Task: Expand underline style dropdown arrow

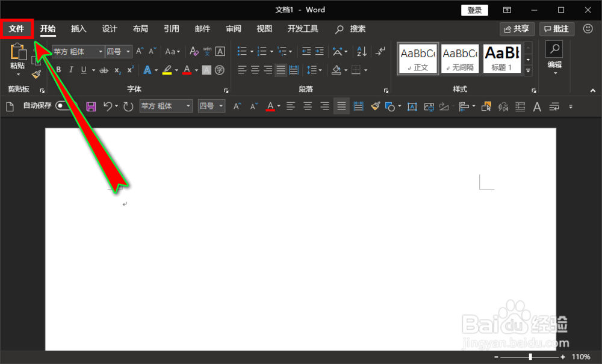Action: (93, 70)
